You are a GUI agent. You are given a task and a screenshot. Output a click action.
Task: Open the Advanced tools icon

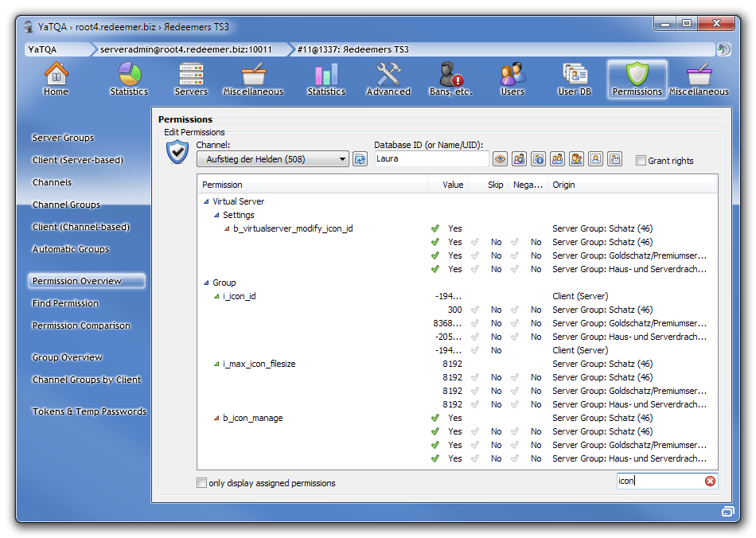(x=388, y=79)
